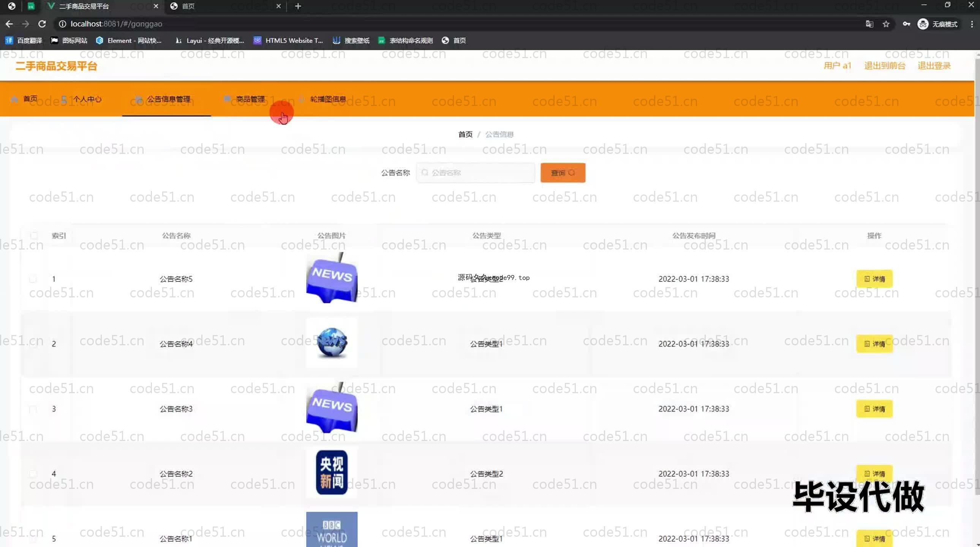Click the 公告类型 column header

point(487,236)
